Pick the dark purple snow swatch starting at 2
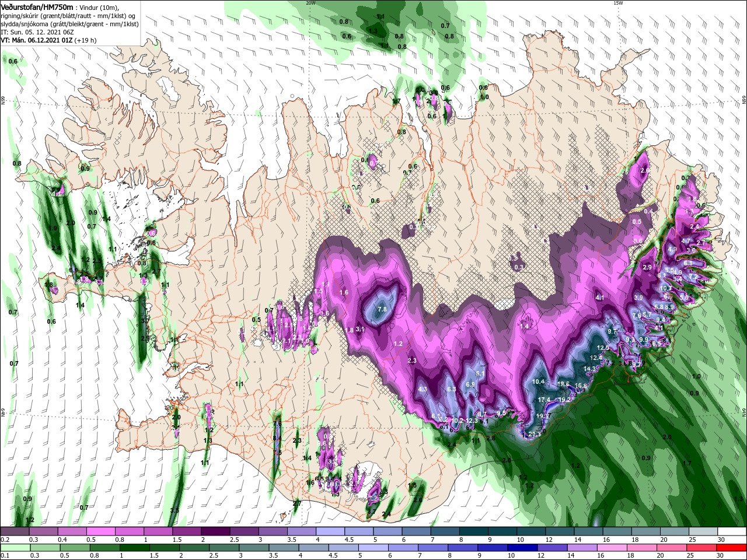The height and width of the screenshot is (560, 747). [215, 531]
